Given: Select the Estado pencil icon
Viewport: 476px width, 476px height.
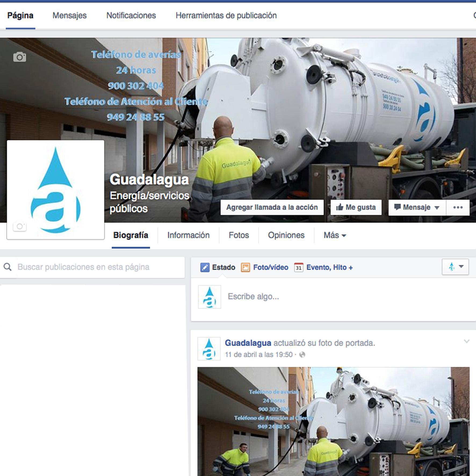Looking at the screenshot, I should [x=205, y=268].
